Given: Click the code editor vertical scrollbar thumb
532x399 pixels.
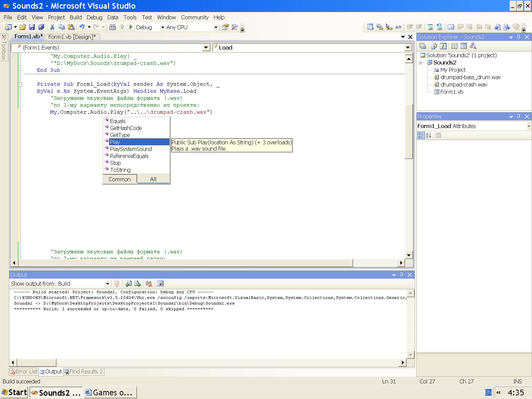Looking at the screenshot, I should click(409, 131).
